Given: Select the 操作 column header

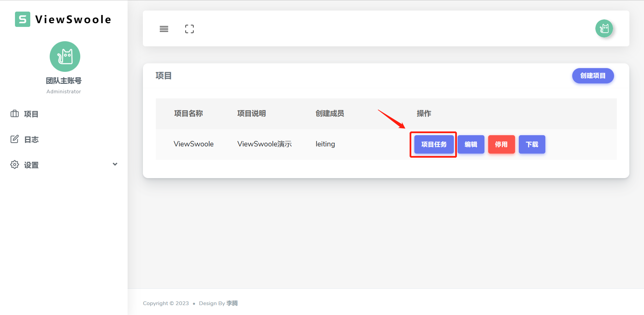Looking at the screenshot, I should [x=424, y=113].
